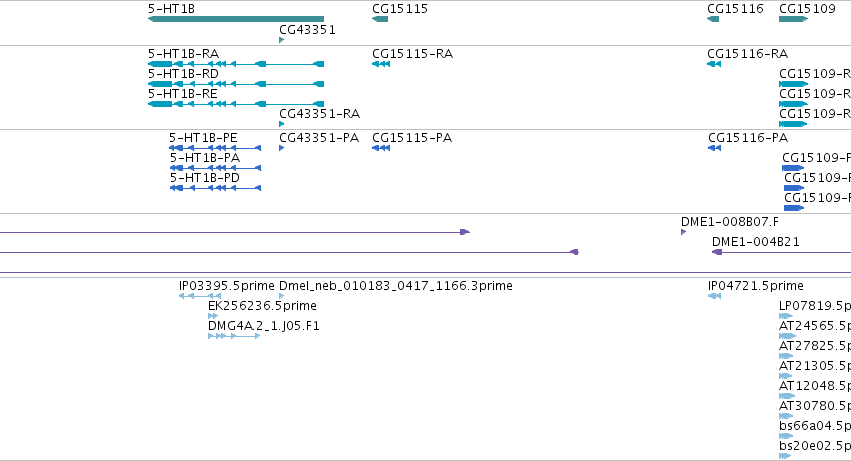
Task: Select the CG15109 gene bar
Action: 793,19
